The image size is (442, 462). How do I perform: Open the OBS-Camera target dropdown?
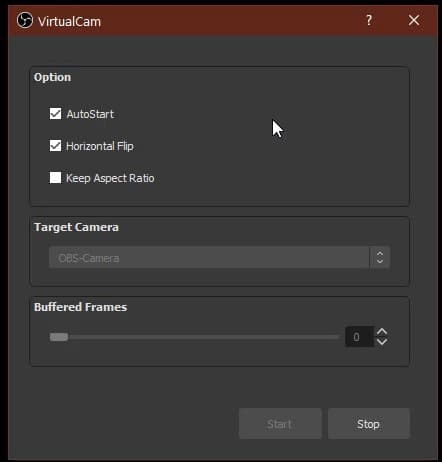[x=219, y=257]
